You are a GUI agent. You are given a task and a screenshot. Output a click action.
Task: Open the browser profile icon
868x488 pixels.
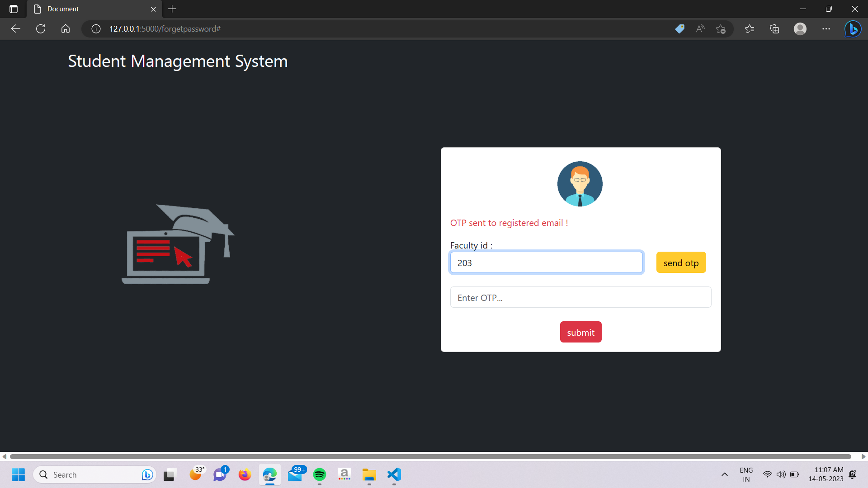coord(800,28)
